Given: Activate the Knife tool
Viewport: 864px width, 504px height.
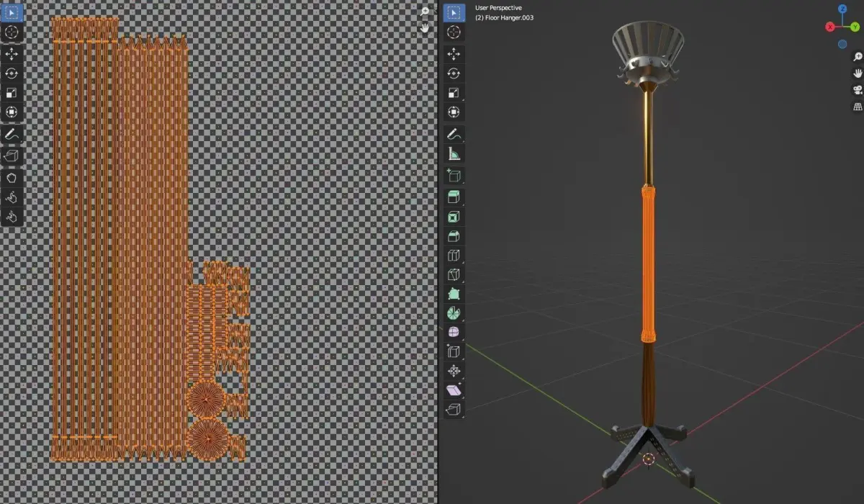Looking at the screenshot, I should (454, 275).
